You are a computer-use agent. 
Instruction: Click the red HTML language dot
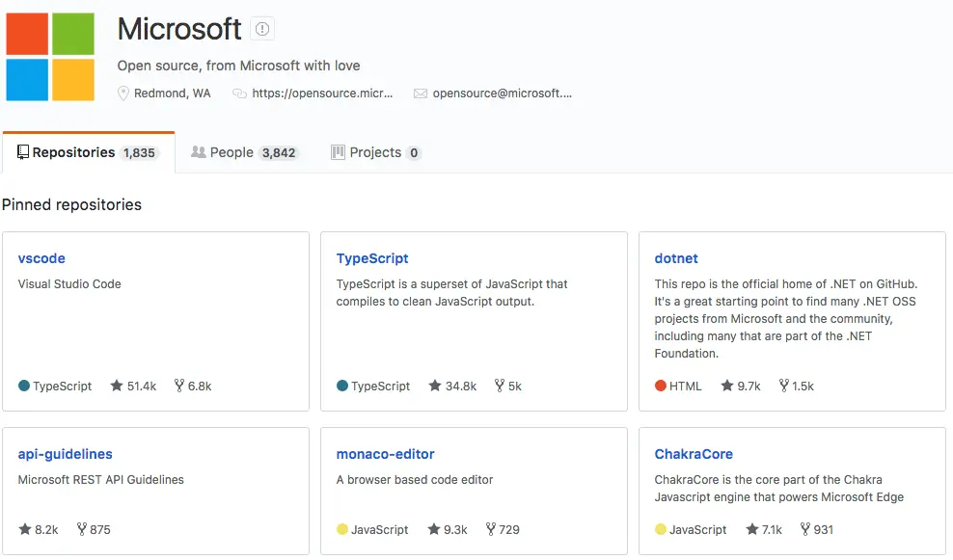661,386
